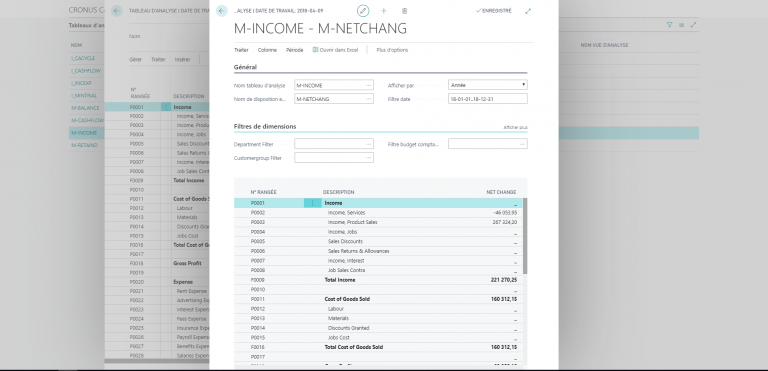
Task: Open row menu in Tableau d'analyse P0001 row
Action: [x=166, y=107]
